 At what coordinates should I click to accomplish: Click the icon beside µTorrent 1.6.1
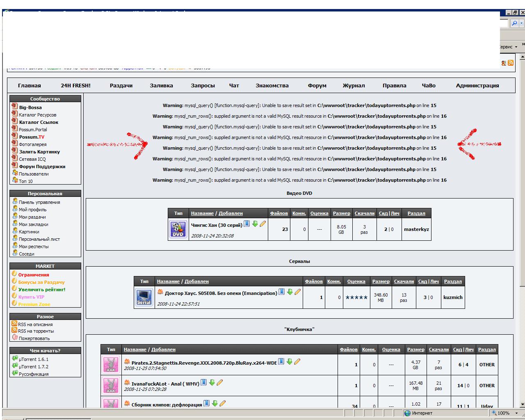tap(15, 358)
